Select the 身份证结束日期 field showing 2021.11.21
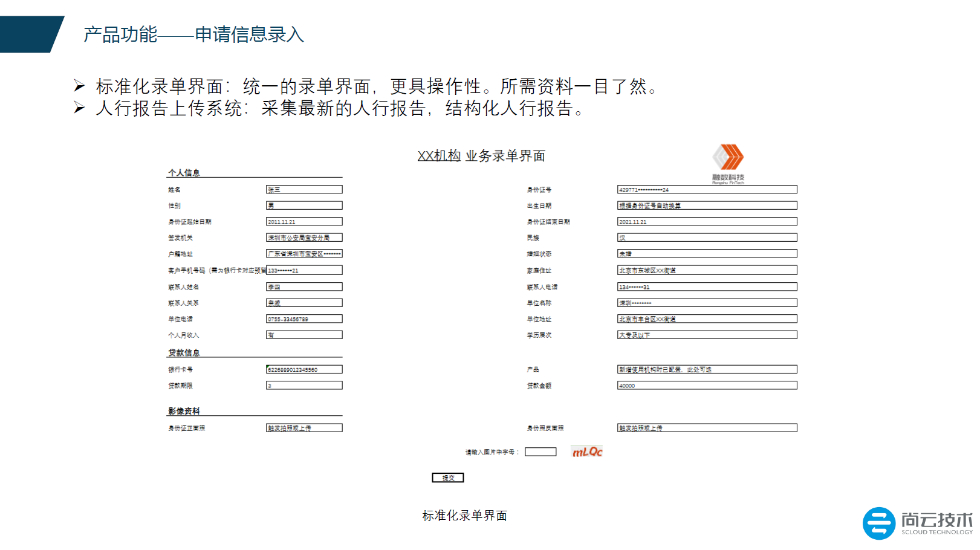This screenshot has height=550, width=980. point(707,222)
